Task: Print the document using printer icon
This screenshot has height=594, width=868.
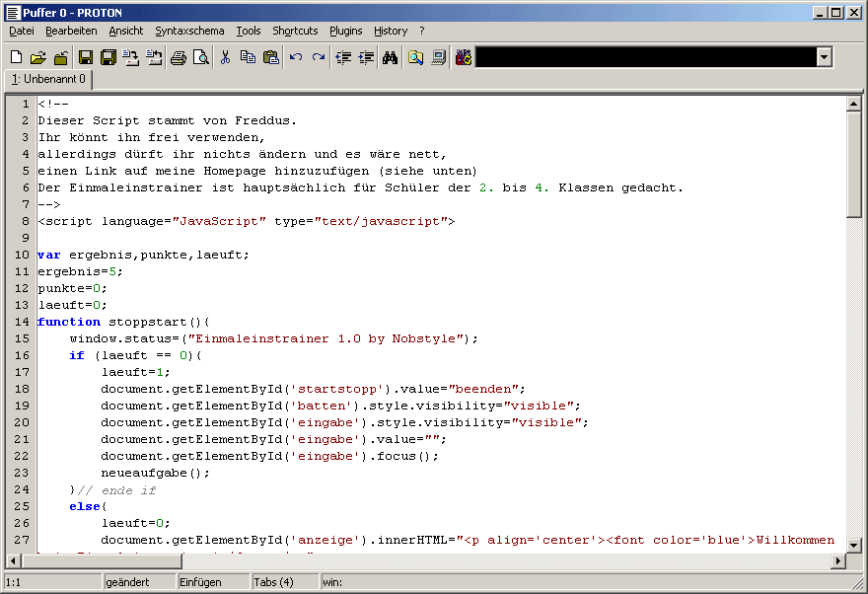Action: (178, 58)
